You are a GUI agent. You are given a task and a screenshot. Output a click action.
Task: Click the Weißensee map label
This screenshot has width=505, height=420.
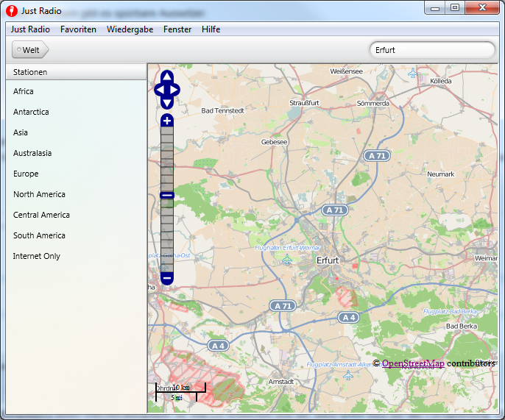click(346, 71)
